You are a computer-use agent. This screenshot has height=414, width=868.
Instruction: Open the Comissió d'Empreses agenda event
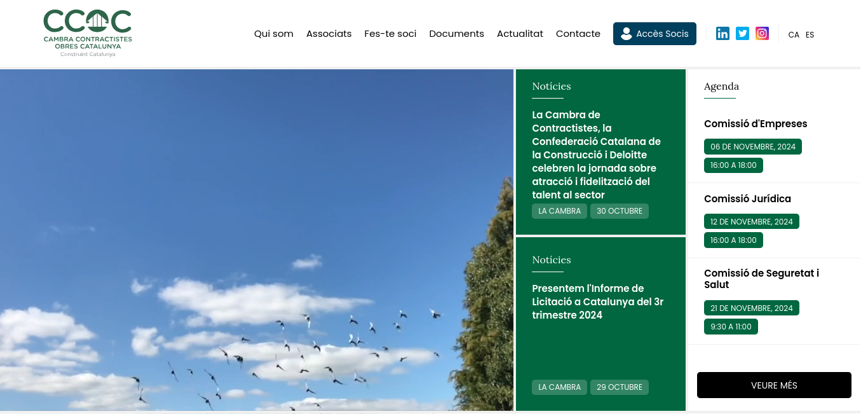pos(756,124)
